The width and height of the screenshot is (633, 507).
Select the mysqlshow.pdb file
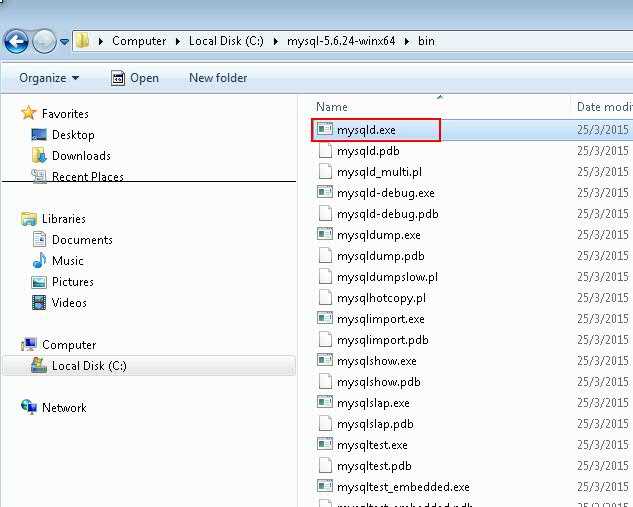click(379, 382)
